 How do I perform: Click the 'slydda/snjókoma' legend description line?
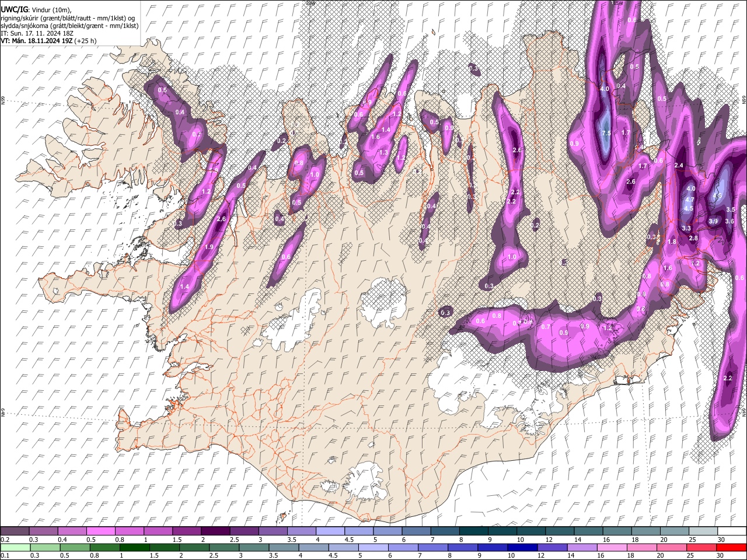pos(70,26)
